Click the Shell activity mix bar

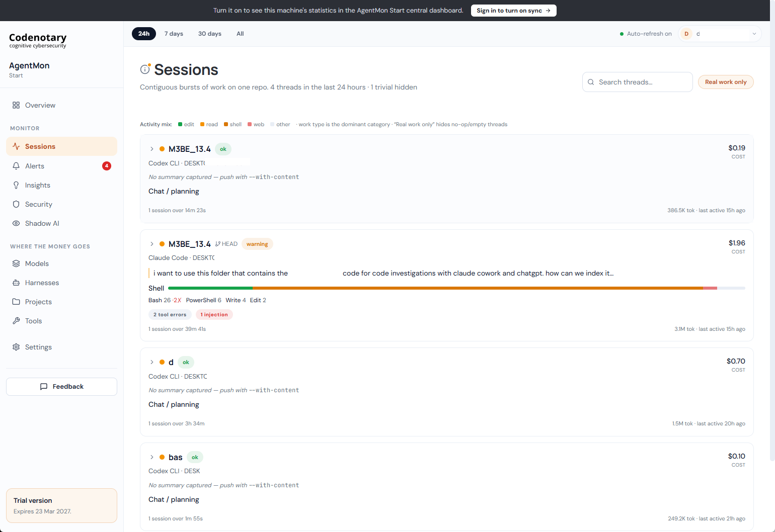(456, 288)
